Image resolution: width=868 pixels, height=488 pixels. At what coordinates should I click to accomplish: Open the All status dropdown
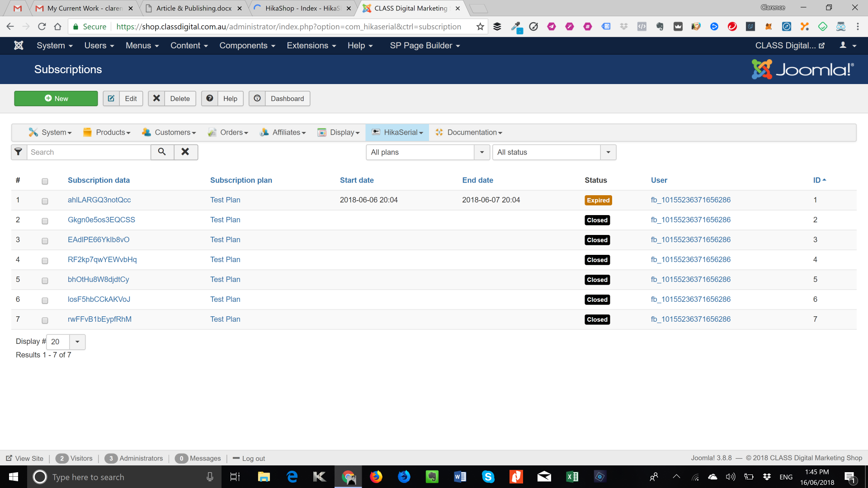click(554, 152)
